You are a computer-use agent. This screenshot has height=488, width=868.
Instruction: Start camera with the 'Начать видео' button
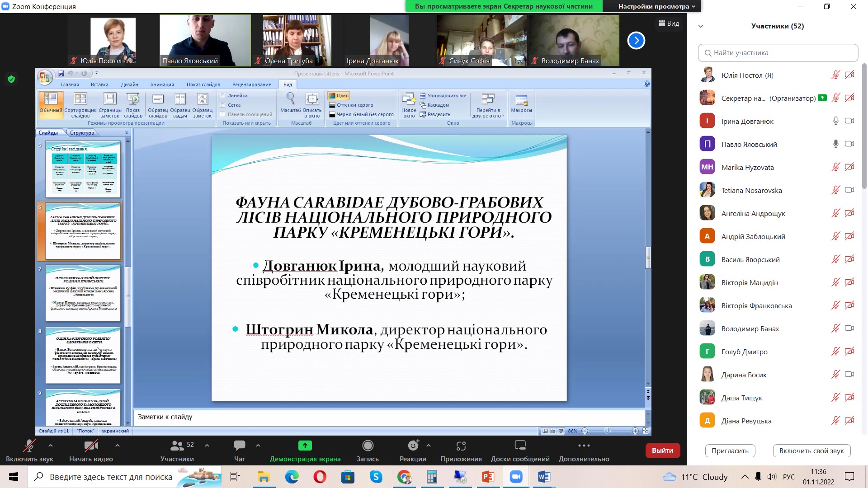[x=91, y=446]
